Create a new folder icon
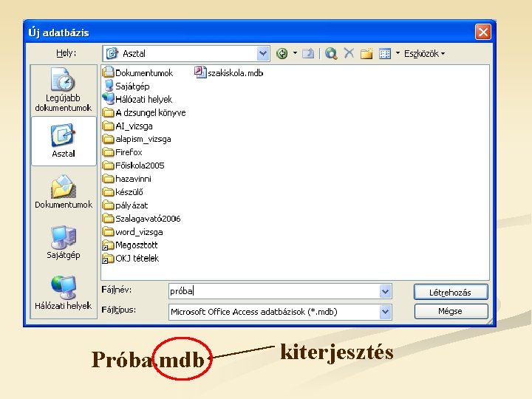Viewport: 532px width, 399px height. coord(366,53)
